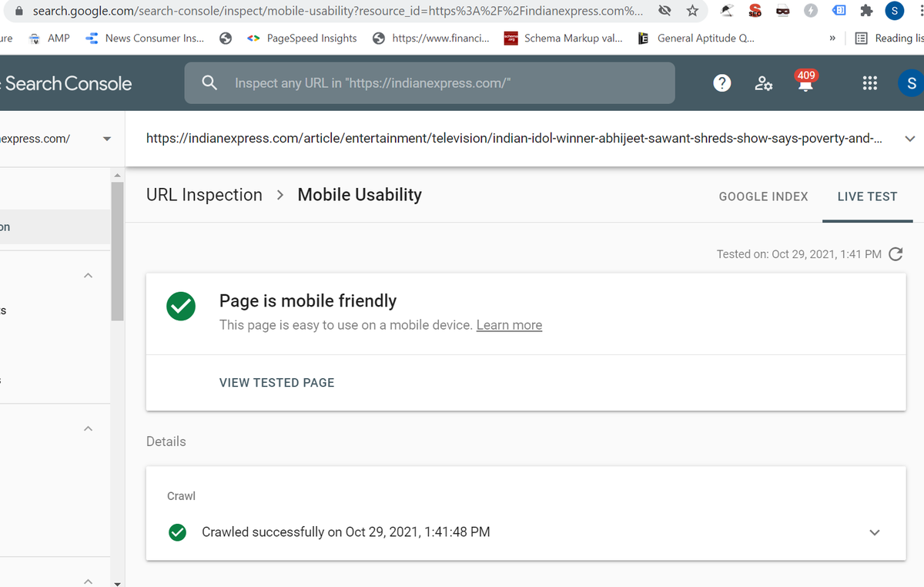Viewport: 924px width, 587px height.
Task: Open the AMP bookmark
Action: pyautogui.click(x=49, y=39)
